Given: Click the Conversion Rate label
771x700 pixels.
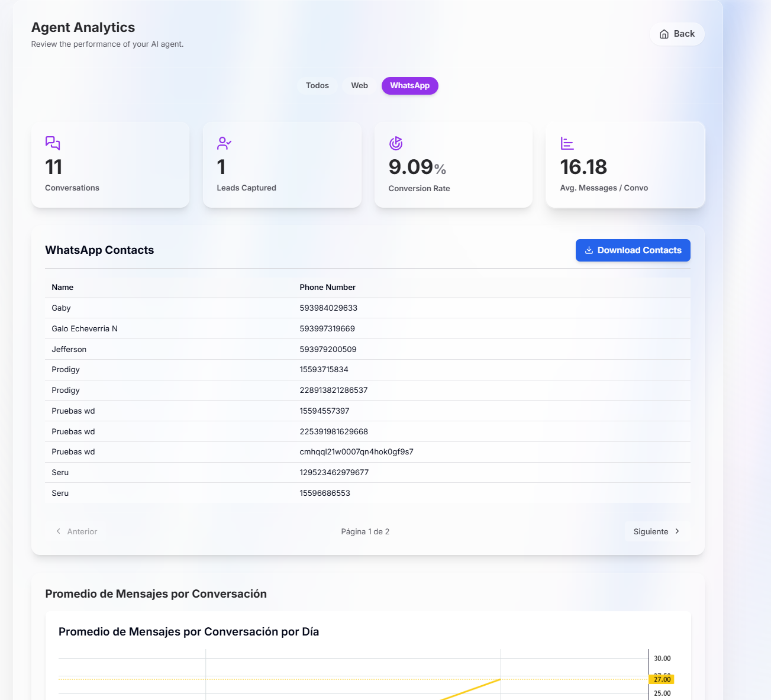Looking at the screenshot, I should click(x=419, y=188).
